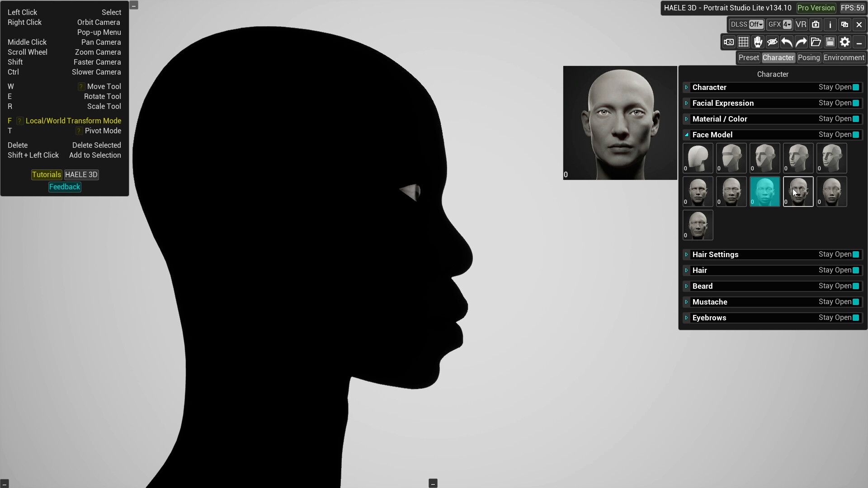Switch to the Character tab
This screenshot has width=868, height=488.
pyautogui.click(x=778, y=57)
